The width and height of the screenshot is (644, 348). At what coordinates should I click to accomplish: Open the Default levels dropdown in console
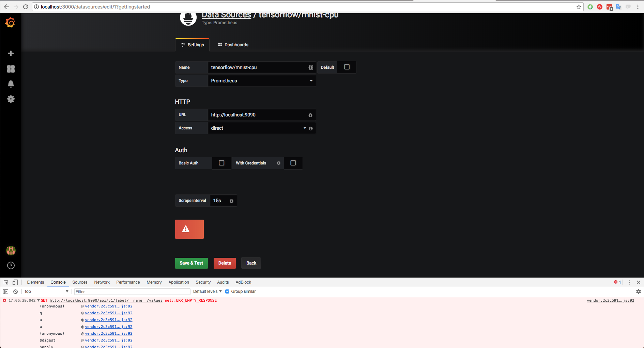click(207, 291)
